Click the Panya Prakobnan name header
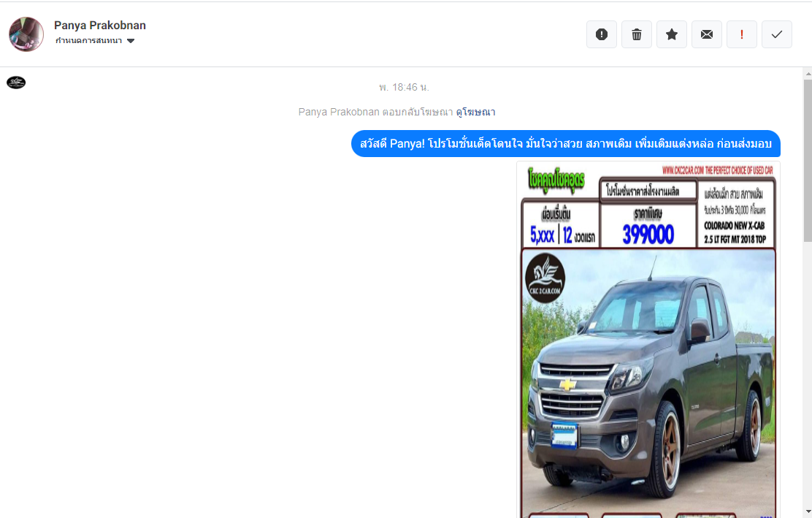This screenshot has height=518, width=812. pyautogui.click(x=100, y=25)
